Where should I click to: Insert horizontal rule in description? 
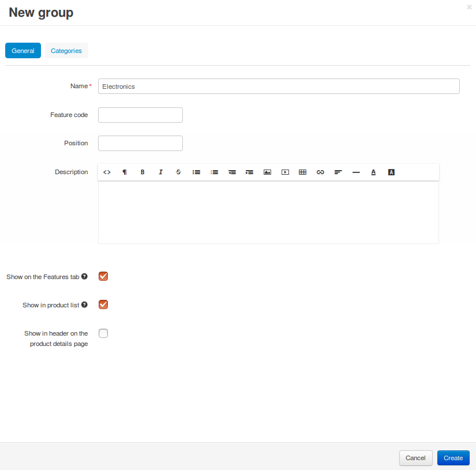click(x=356, y=172)
